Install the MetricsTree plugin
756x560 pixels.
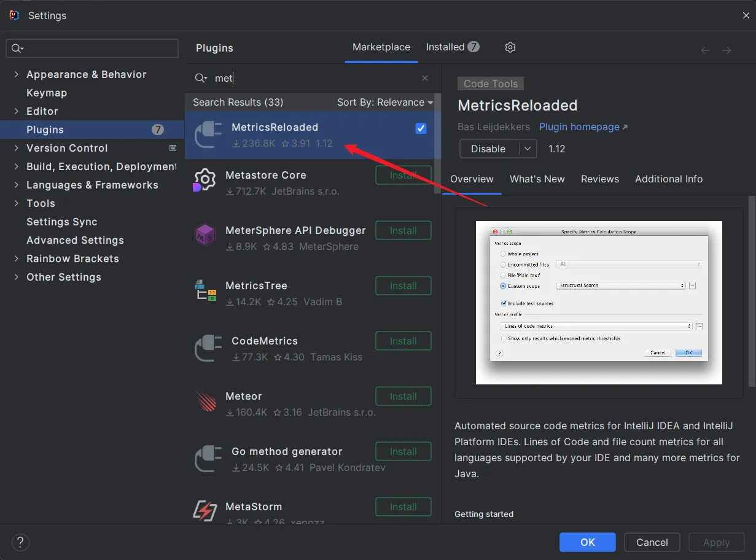click(403, 286)
